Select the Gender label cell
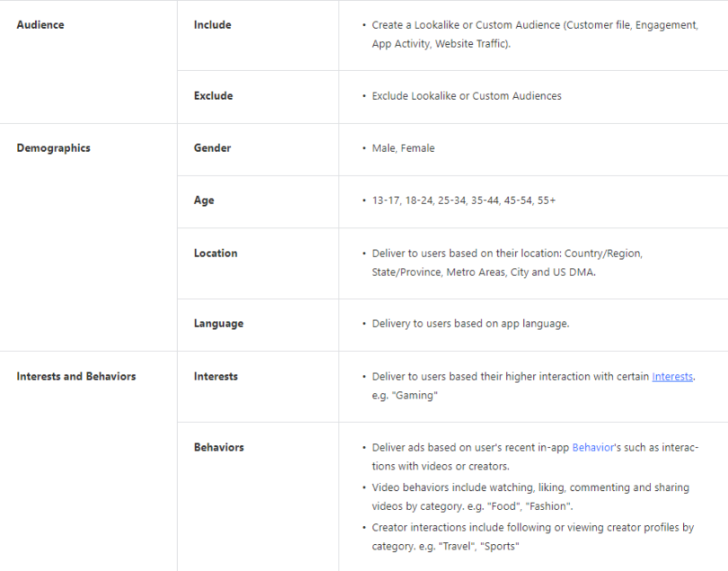Viewport: 728px width, 571px height. coord(212,148)
